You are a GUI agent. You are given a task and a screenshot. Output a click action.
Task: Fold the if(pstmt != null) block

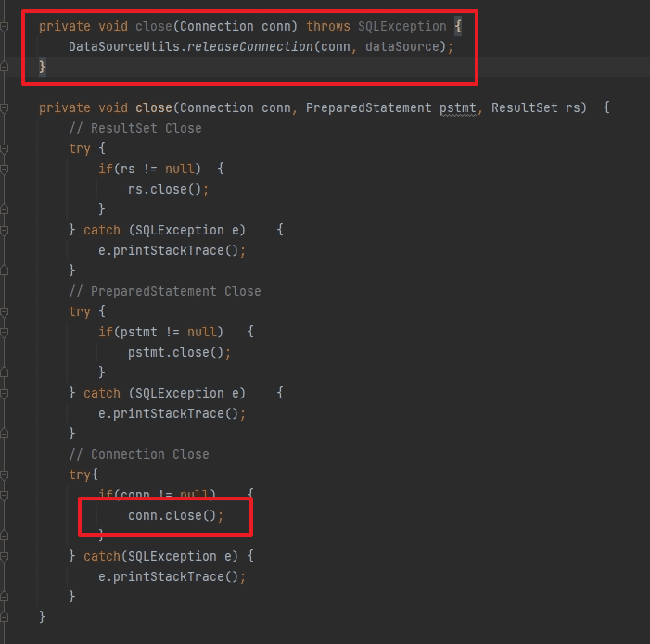point(4,333)
